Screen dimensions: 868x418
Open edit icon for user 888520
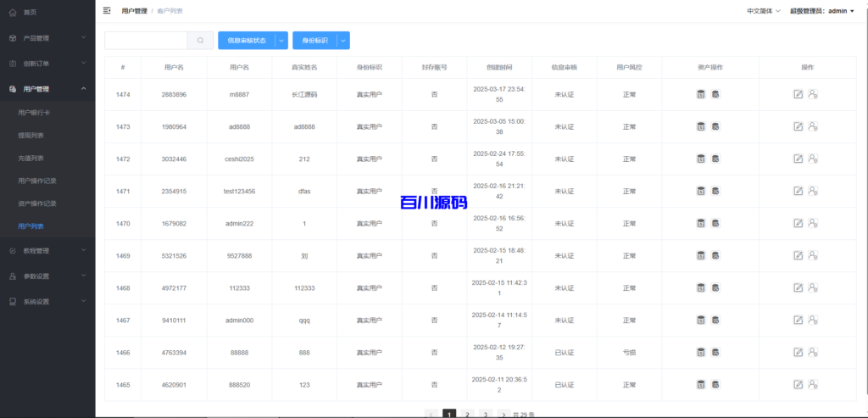pyautogui.click(x=798, y=384)
